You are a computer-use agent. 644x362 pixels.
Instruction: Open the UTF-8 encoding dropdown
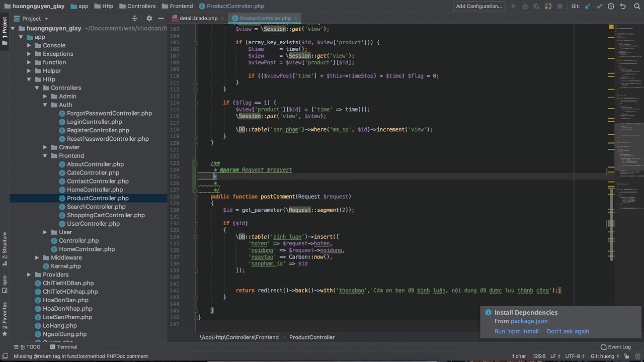[x=575, y=356]
